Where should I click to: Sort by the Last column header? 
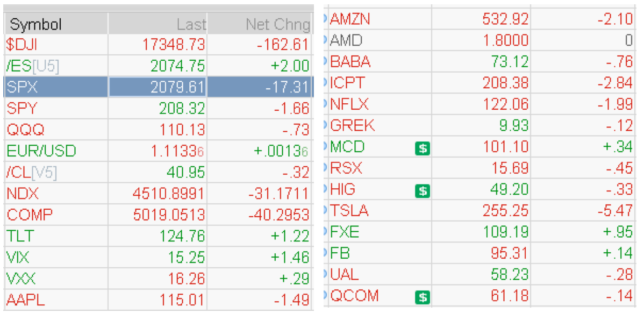pyautogui.click(x=191, y=25)
